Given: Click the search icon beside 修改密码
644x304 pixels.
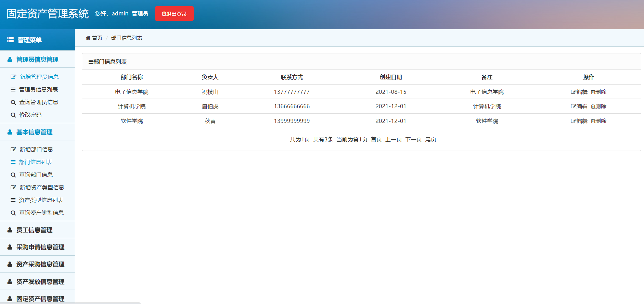Looking at the screenshot, I should 13,115.
